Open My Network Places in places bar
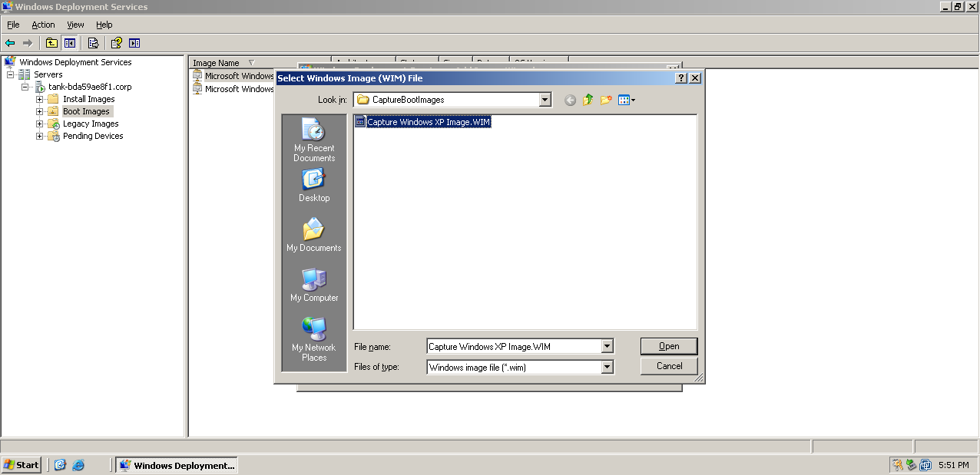The height and width of the screenshot is (475, 980). pos(314,340)
